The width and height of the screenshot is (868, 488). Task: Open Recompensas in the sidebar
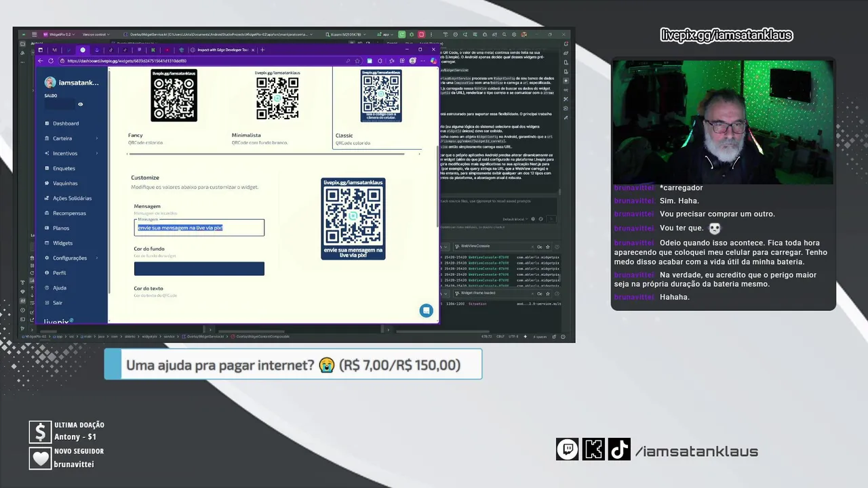(69, 213)
